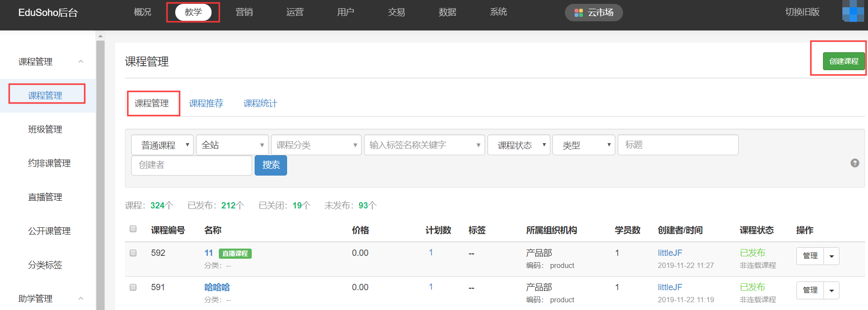This screenshot has width=868, height=310.
Task: Check the box for course 592
Action: pyautogui.click(x=133, y=253)
